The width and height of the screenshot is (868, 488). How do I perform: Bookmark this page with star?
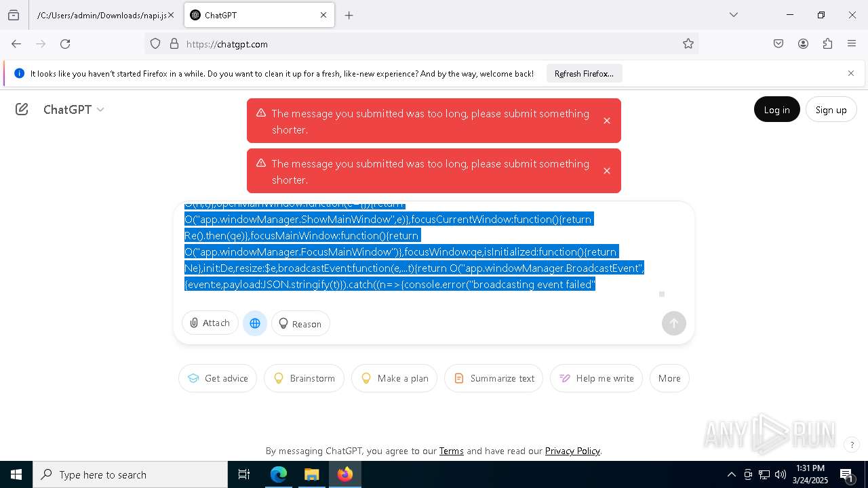(688, 44)
